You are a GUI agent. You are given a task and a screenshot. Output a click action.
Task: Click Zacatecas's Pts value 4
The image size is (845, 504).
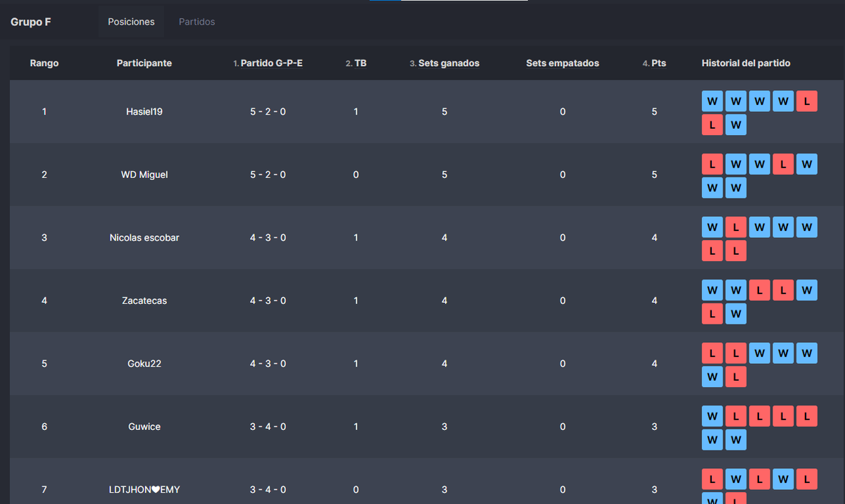[654, 301]
